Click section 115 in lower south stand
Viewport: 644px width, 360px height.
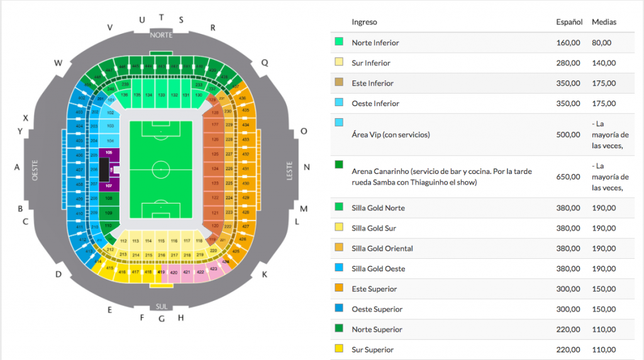pyautogui.click(x=162, y=241)
